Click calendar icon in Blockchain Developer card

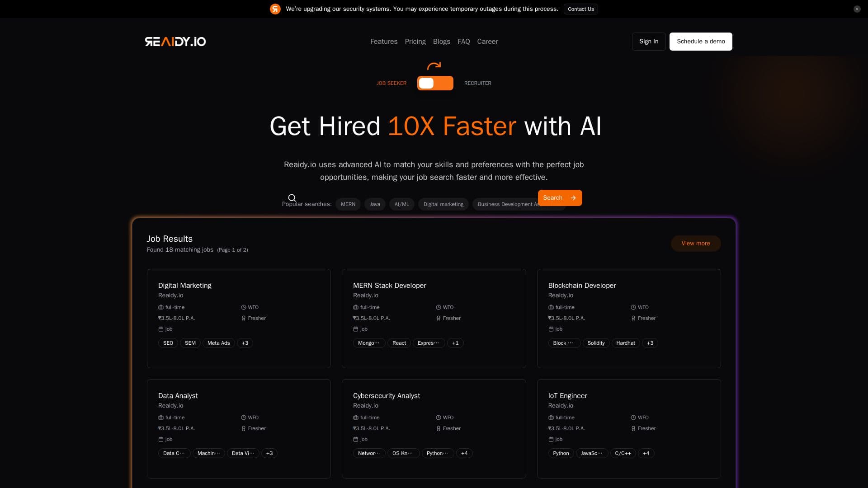[551, 329]
